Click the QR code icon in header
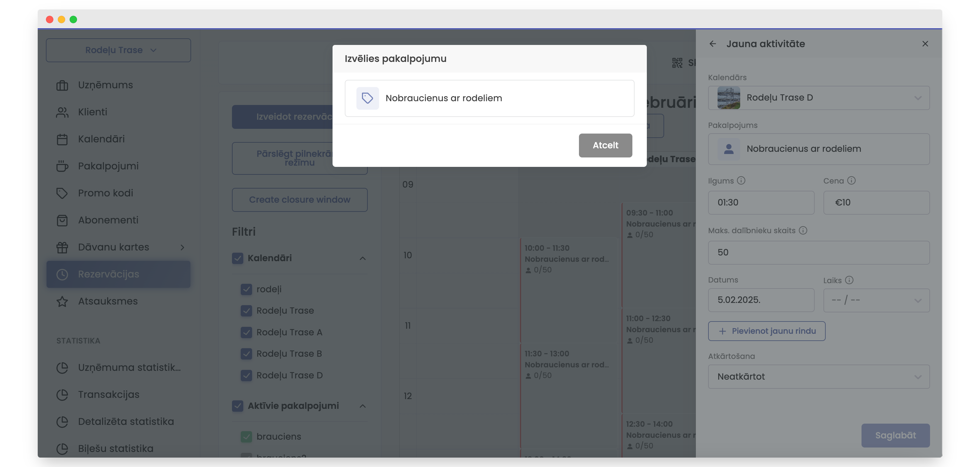980x467 pixels. pos(677,63)
